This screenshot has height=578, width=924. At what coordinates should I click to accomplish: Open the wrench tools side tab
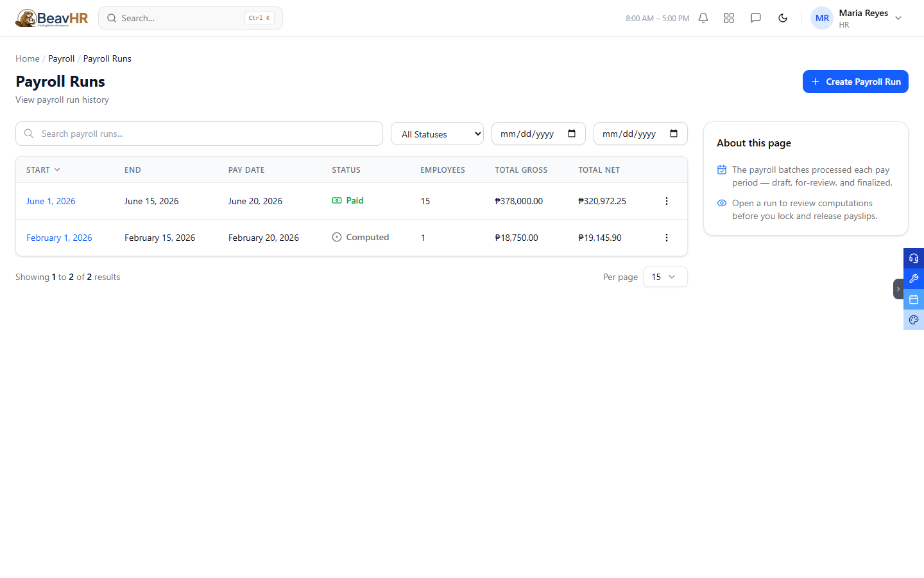[x=914, y=279]
